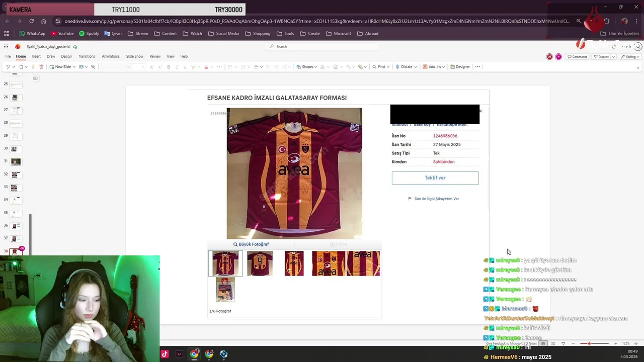Open the Notes pane from the status bar
The width and height of the screenshot is (644, 362).
point(530,344)
